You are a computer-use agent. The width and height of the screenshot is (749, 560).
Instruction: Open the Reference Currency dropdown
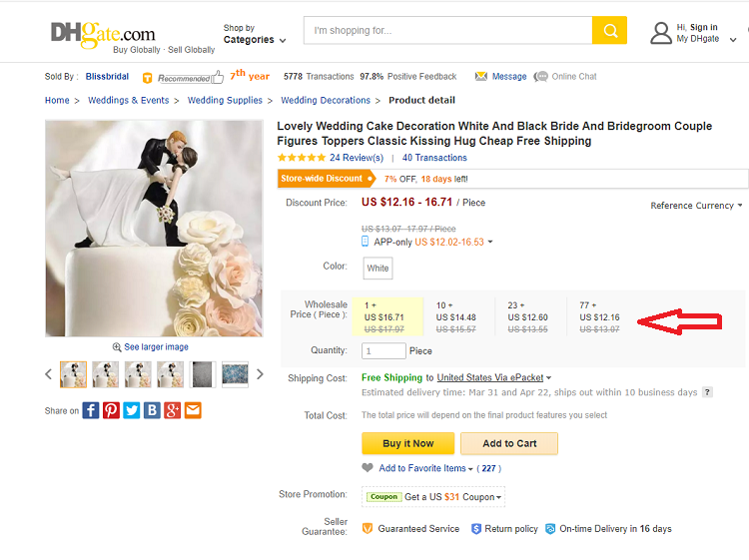[696, 206]
